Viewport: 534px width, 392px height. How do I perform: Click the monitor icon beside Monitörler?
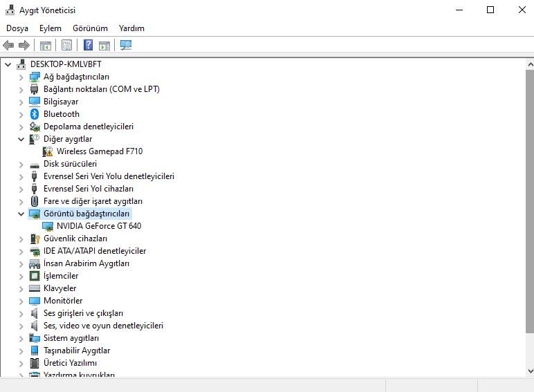point(35,301)
